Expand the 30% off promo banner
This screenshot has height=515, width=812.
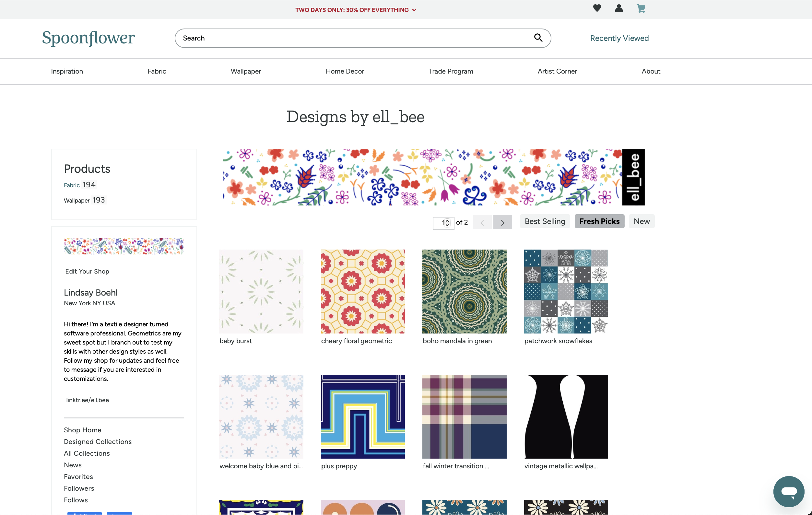[356, 10]
